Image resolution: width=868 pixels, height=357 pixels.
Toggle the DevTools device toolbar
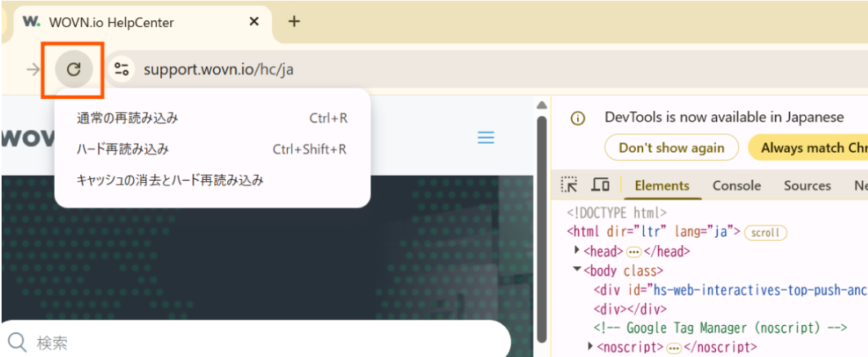tap(600, 185)
